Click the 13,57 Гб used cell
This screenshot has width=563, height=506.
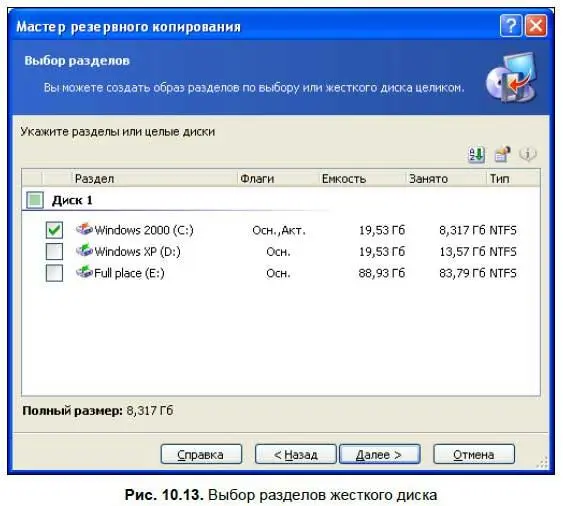tap(462, 251)
